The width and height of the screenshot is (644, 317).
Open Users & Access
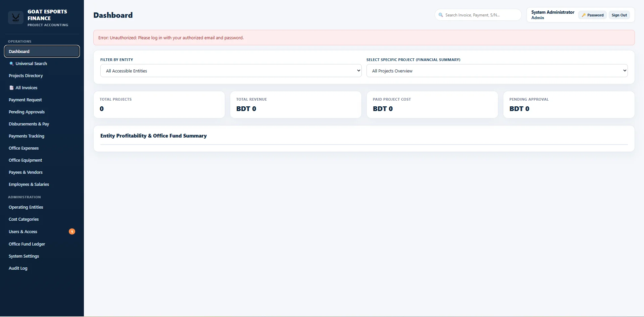point(42,231)
